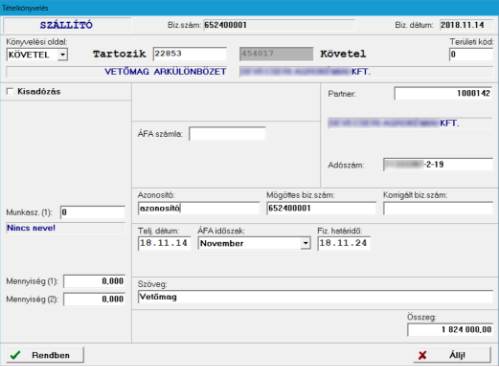Click the empty ÁFA számla field
Viewport: 499px width, 367px height.
[227, 134]
